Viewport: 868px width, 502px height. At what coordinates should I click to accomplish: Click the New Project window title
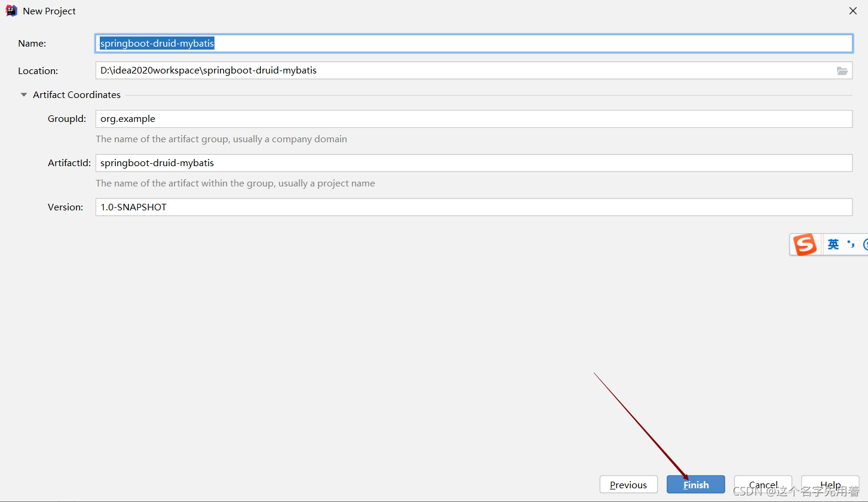[x=50, y=11]
